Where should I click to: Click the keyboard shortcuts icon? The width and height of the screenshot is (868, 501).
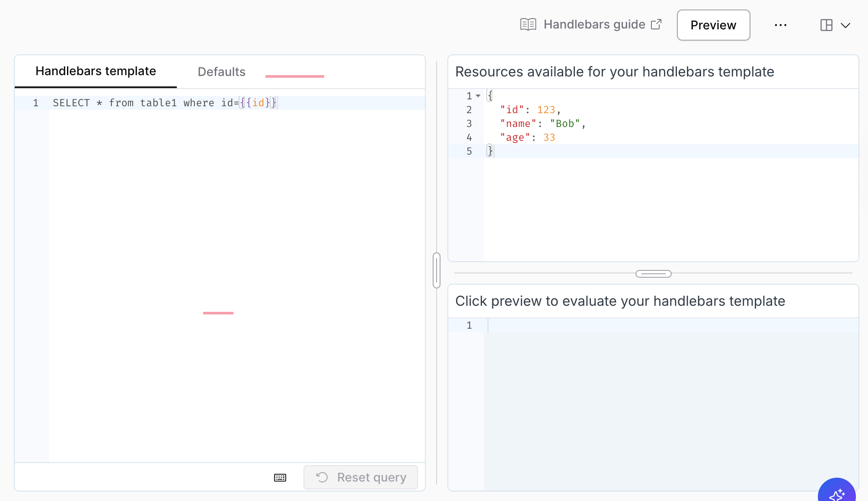[x=280, y=477]
